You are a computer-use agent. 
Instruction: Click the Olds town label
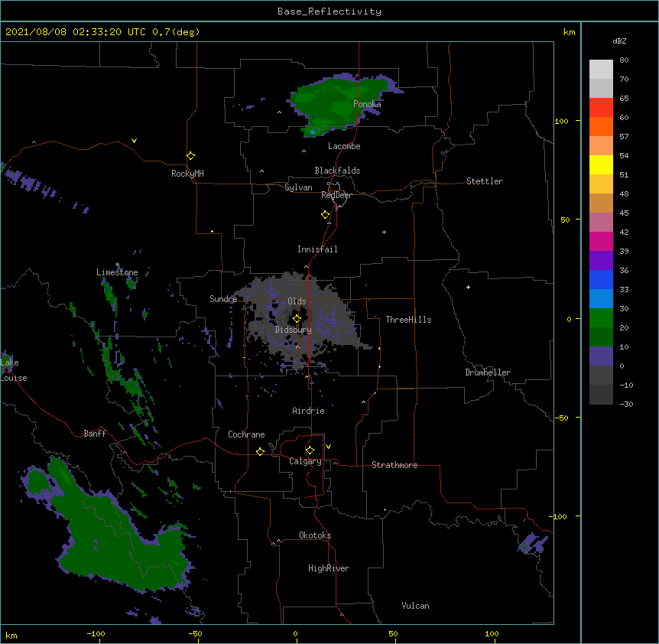(297, 301)
